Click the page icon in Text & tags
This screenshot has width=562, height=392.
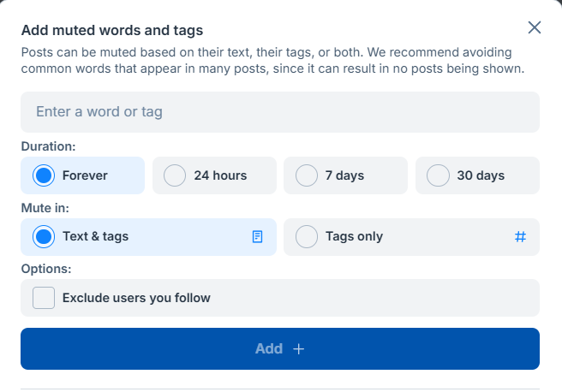258,237
